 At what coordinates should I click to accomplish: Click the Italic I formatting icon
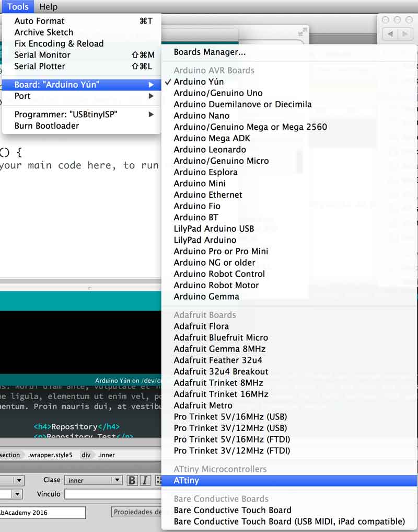click(145, 480)
